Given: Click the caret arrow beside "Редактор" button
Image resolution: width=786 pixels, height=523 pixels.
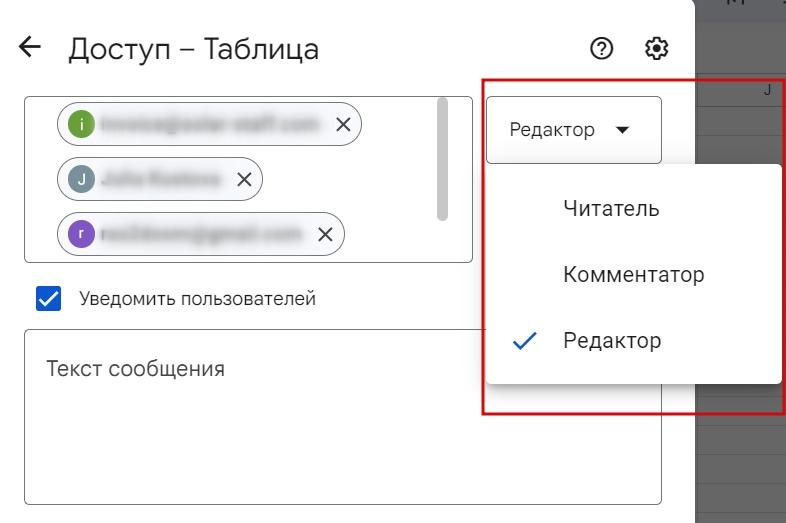Looking at the screenshot, I should [x=623, y=130].
